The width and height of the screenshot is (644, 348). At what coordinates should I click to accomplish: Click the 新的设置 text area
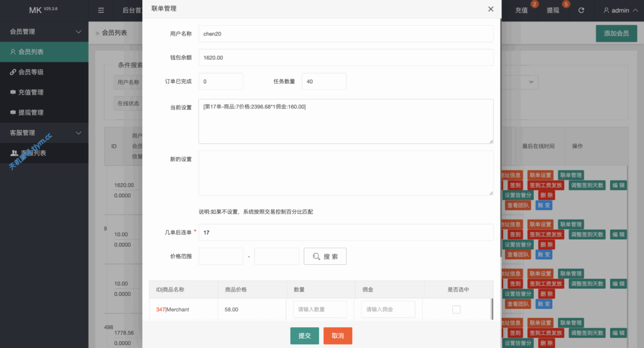[345, 173]
